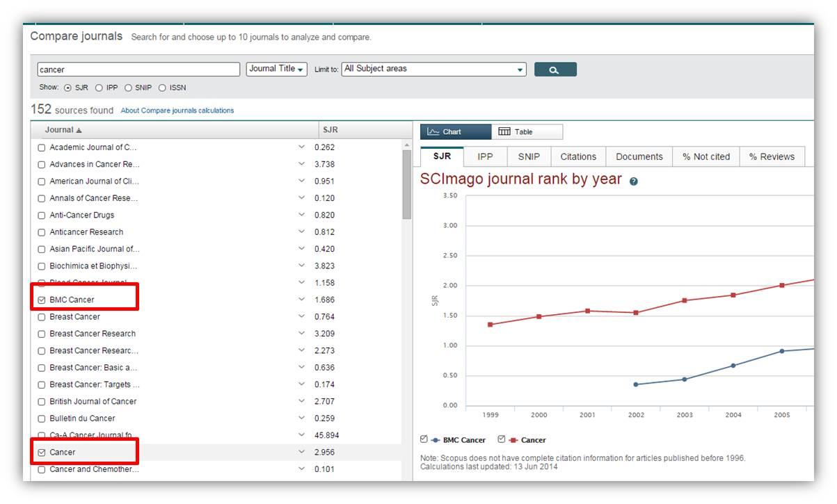Open the SNIP tab
837x504 pixels.
(x=529, y=156)
